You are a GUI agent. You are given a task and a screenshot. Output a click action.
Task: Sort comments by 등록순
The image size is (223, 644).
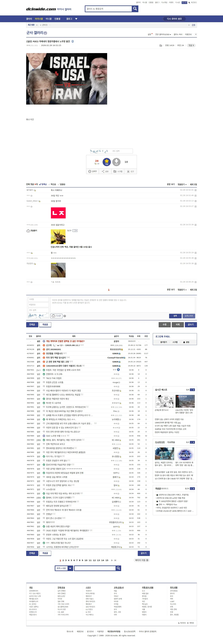(43, 184)
